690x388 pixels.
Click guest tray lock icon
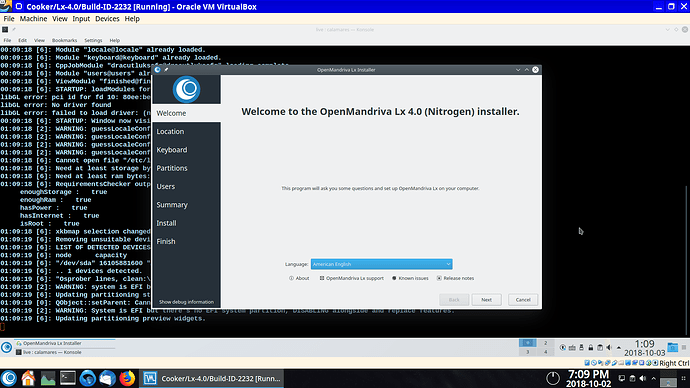(591, 348)
